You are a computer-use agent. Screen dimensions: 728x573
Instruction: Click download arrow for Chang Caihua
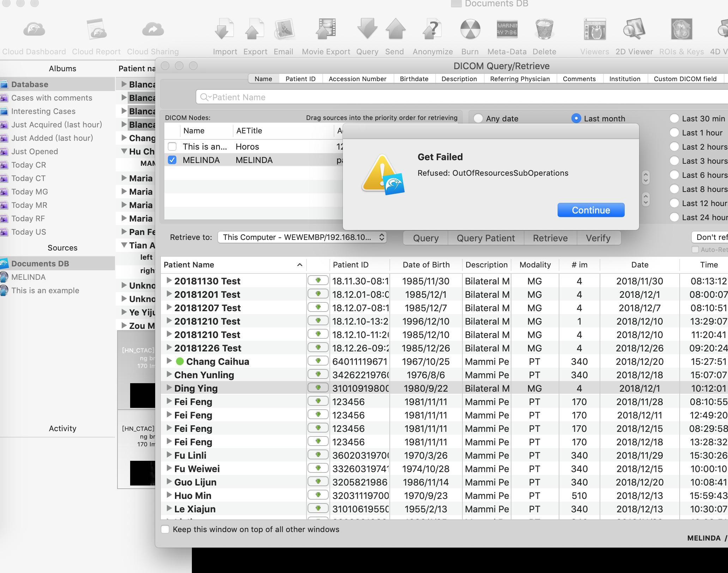coord(318,361)
